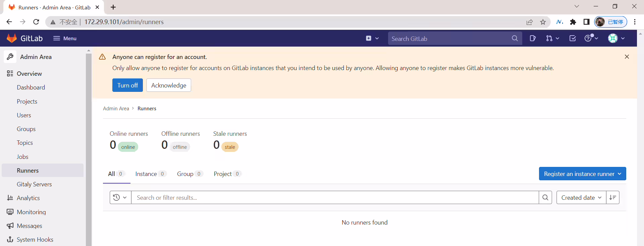Toggle sort direction icon next to Created date
Screen dimensions: 644x246
click(613, 197)
